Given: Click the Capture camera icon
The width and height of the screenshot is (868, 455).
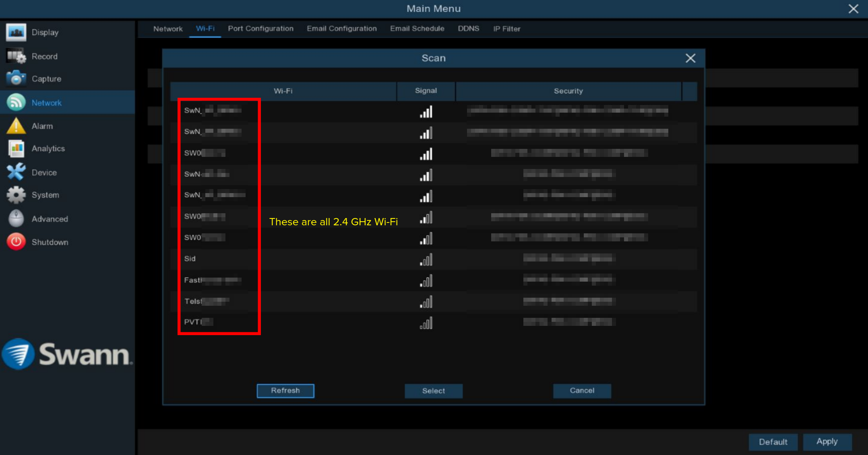Looking at the screenshot, I should (x=16, y=78).
